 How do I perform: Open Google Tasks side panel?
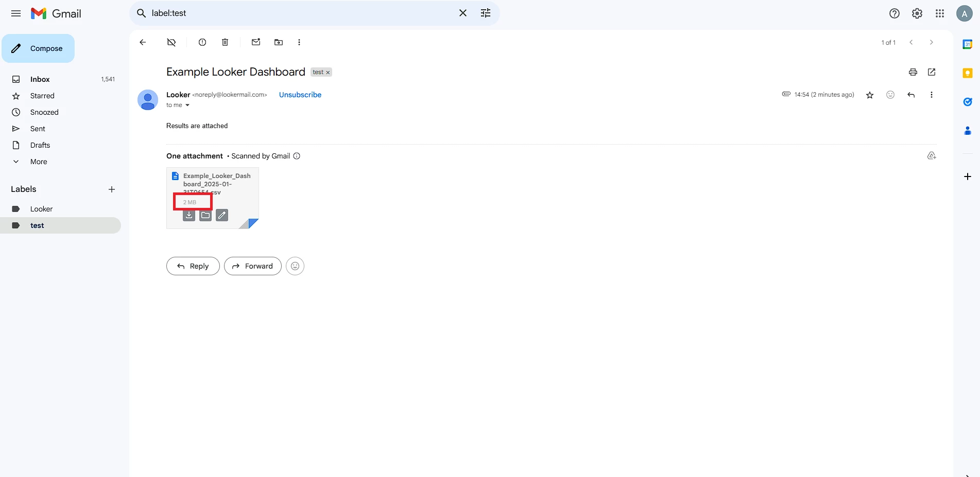click(x=968, y=102)
